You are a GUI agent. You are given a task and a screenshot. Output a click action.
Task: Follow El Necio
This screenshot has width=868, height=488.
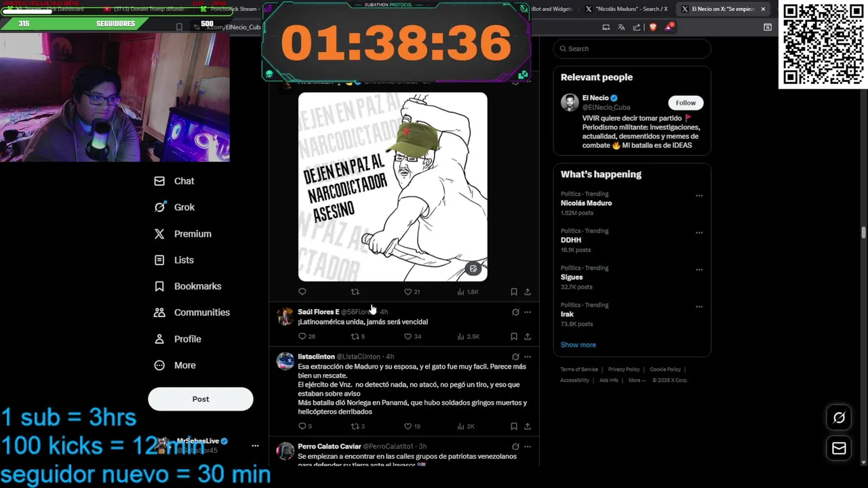click(x=686, y=103)
